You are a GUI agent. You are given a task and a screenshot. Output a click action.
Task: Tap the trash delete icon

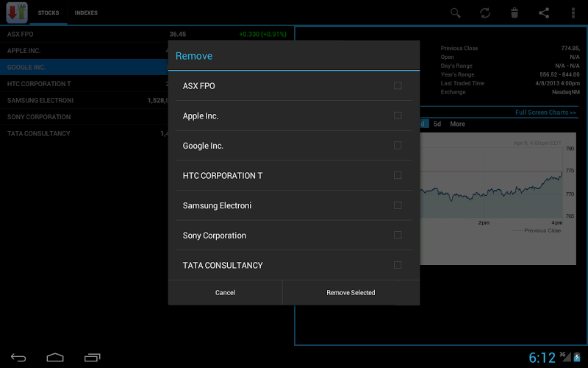pyautogui.click(x=514, y=13)
